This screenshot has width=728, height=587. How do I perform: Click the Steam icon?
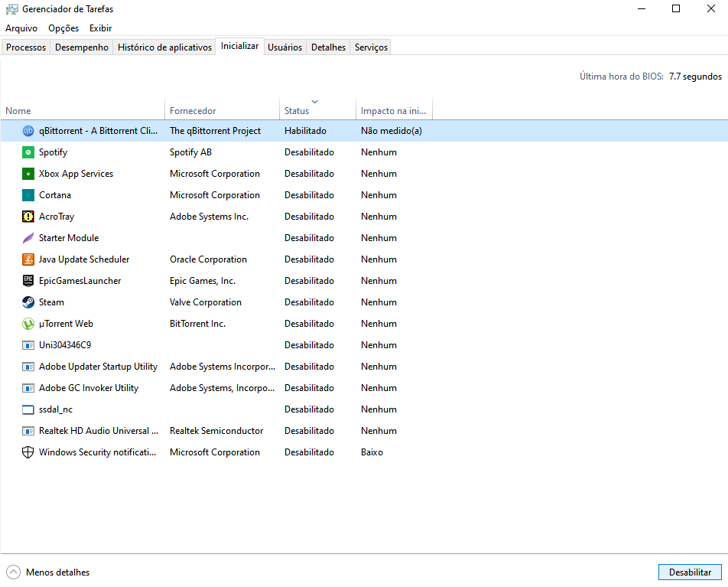(x=28, y=302)
